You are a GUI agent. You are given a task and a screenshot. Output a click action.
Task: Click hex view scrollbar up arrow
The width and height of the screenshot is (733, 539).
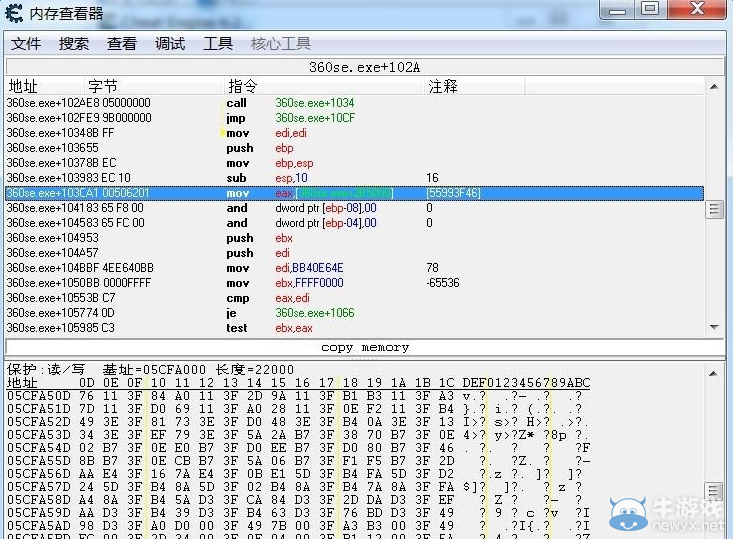tap(714, 374)
